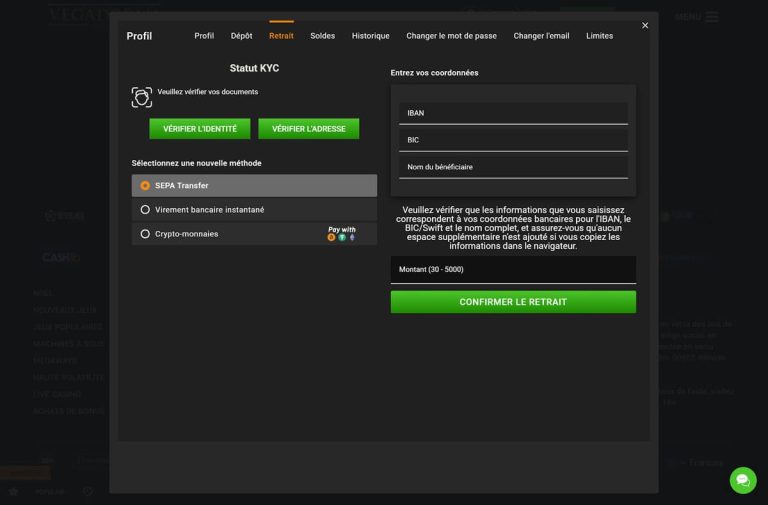Viewport: 768px width, 505px height.
Task: Switch to the Retrait tab
Action: (x=281, y=36)
